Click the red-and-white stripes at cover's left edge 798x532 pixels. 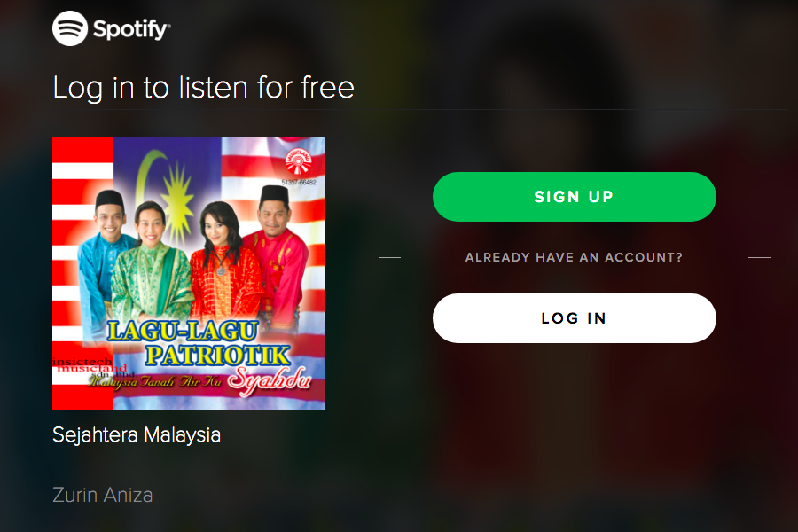[82, 273]
